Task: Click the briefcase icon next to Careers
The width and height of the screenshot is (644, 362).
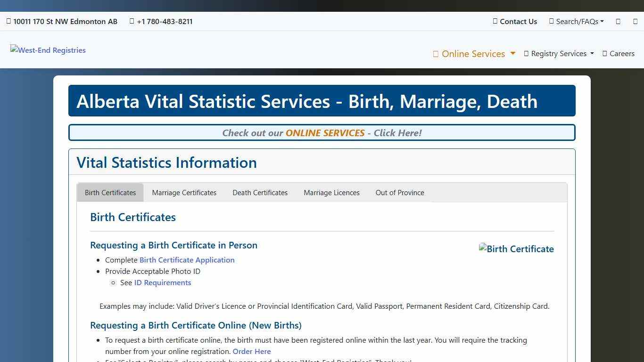Action: 604,53
